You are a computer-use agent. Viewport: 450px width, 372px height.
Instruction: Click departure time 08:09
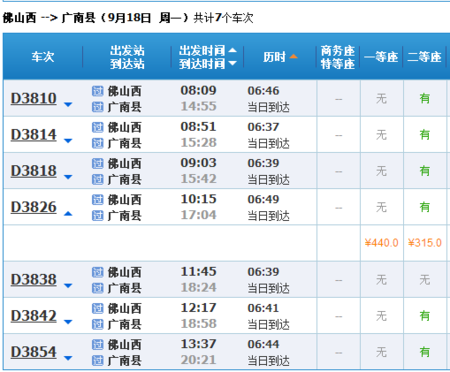[198, 90]
